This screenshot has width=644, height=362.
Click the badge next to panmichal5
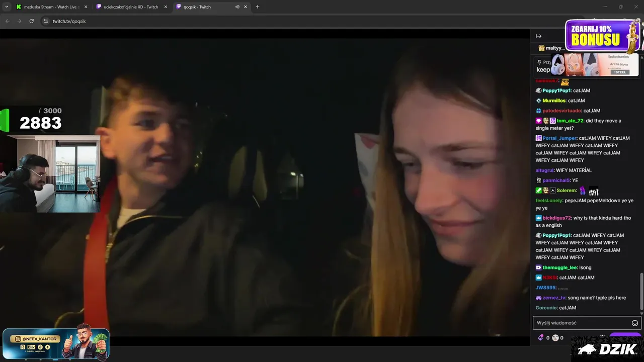click(x=538, y=180)
